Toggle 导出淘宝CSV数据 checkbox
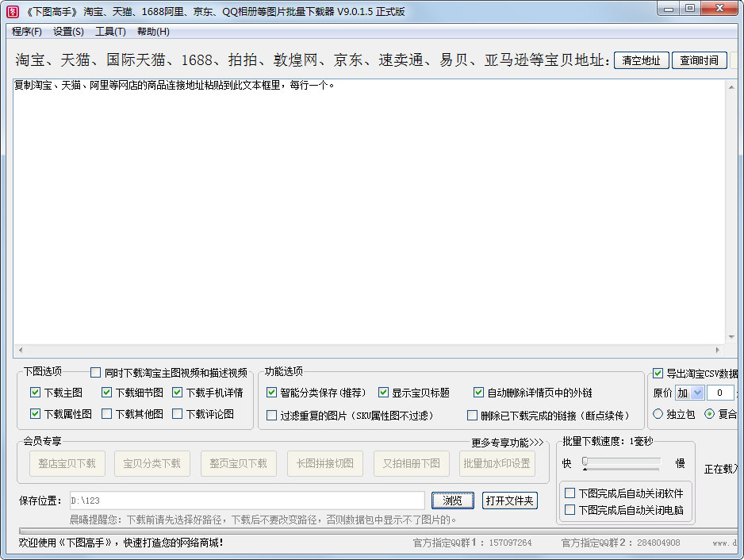744x560 pixels. pyautogui.click(x=658, y=374)
